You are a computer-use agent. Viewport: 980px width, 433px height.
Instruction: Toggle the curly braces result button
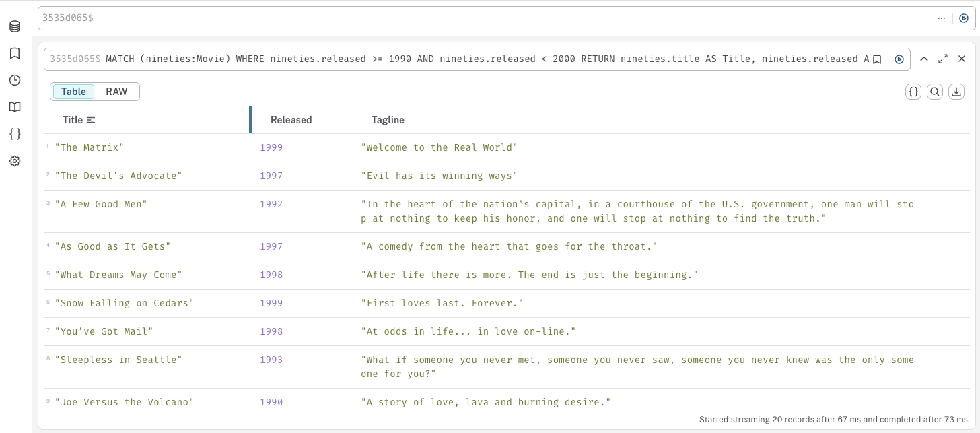coord(913,92)
